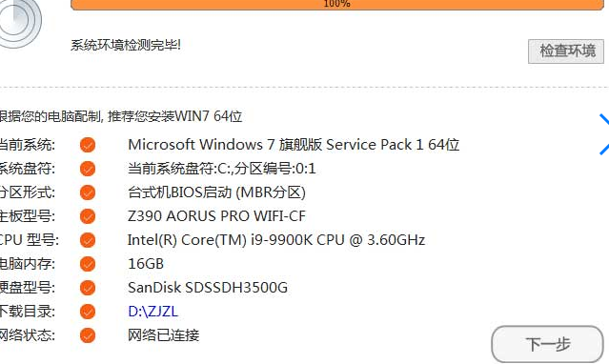Image resolution: width=609 pixels, height=364 pixels.
Task: Open the D:\ZJZL download directory link
Action: click(x=153, y=312)
